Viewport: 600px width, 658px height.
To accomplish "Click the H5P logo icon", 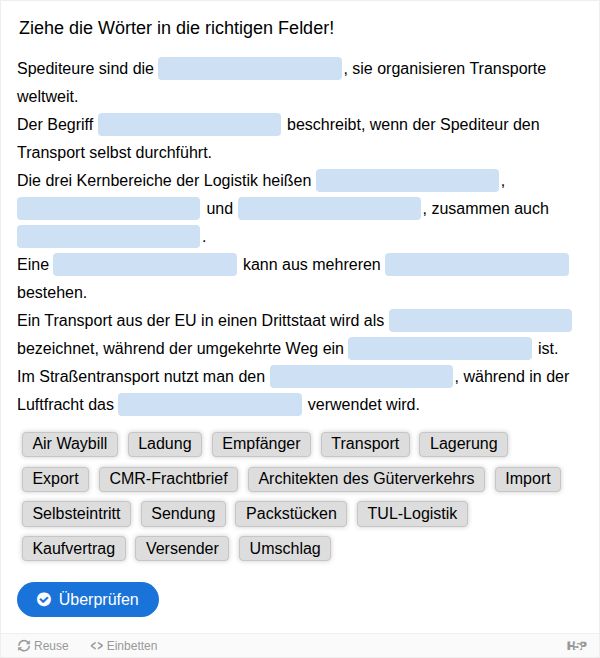I will coord(577,645).
